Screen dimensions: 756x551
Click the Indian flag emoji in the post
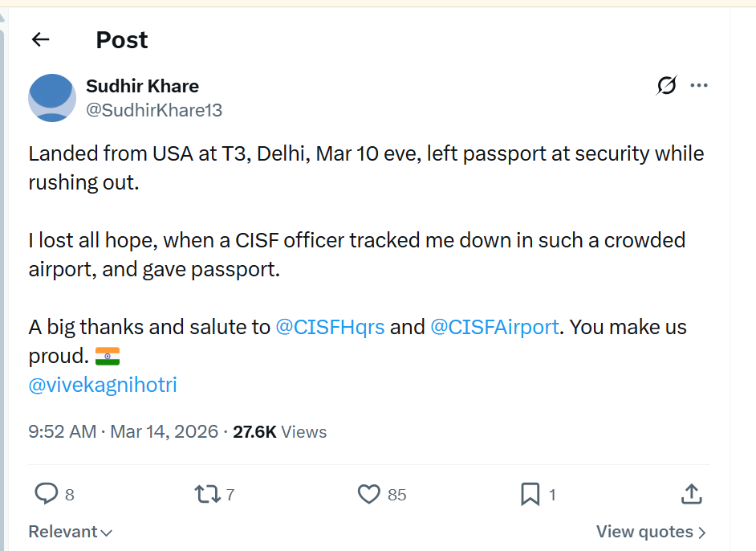tap(107, 356)
